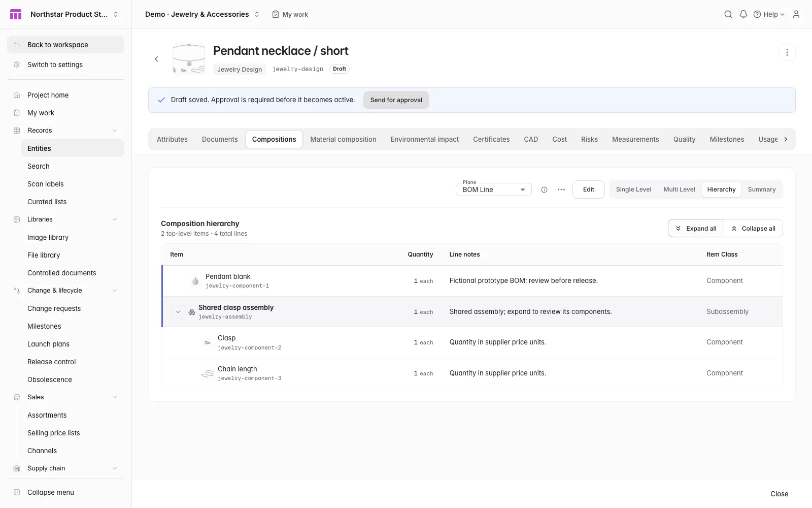The image size is (812, 508).
Task: Switch to the Material composition tab
Action: point(343,139)
